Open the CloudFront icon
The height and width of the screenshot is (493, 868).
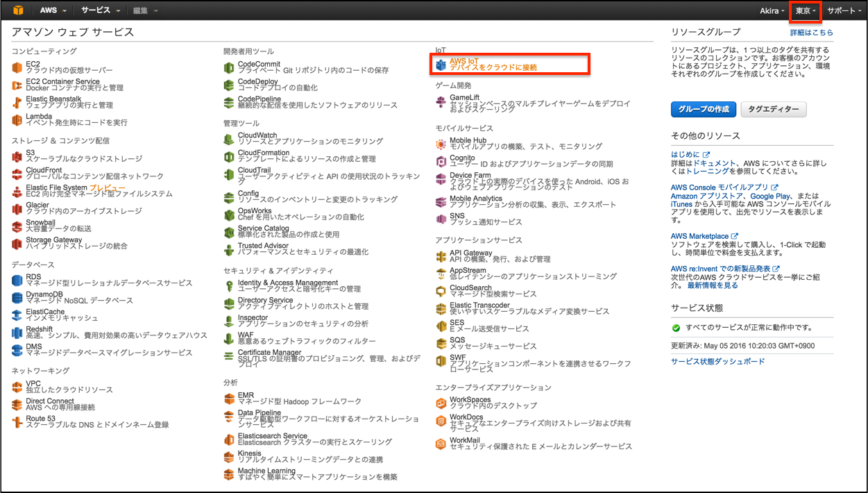(17, 174)
